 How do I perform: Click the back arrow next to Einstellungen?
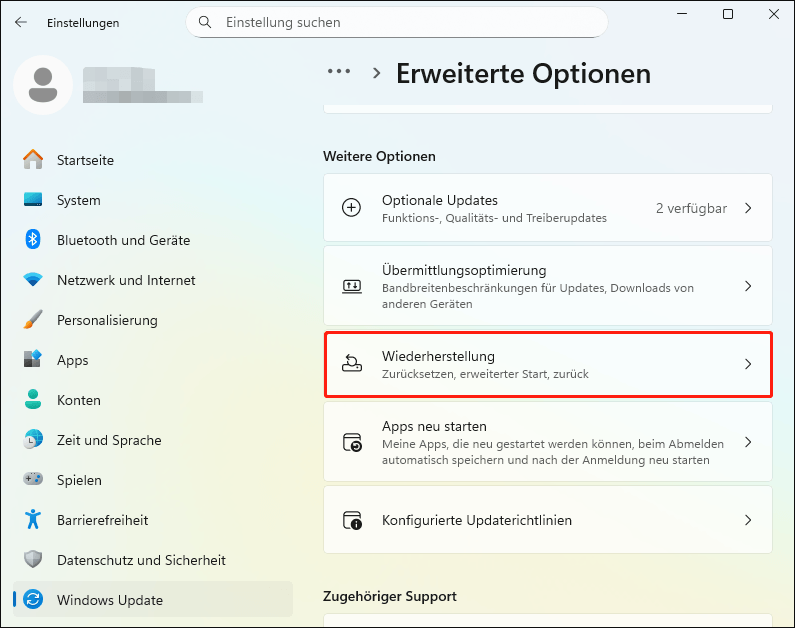click(21, 22)
